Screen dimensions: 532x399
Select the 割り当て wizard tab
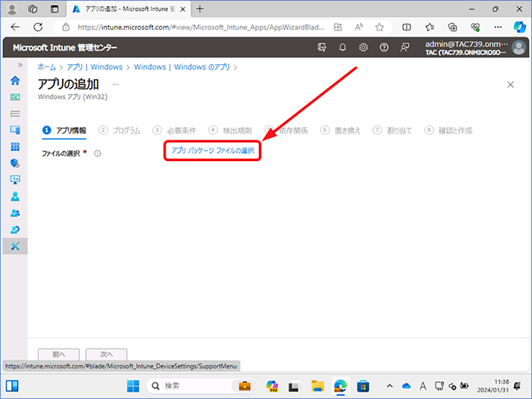pyautogui.click(x=392, y=131)
